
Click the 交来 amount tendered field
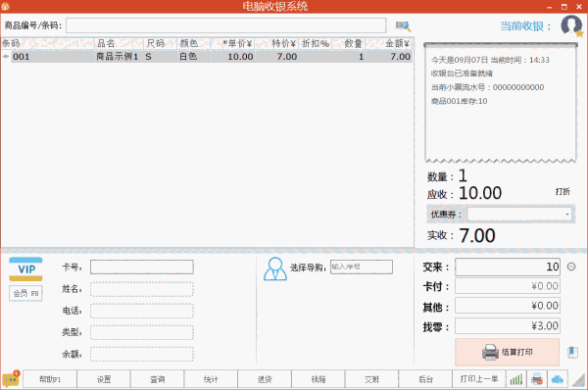click(508, 267)
